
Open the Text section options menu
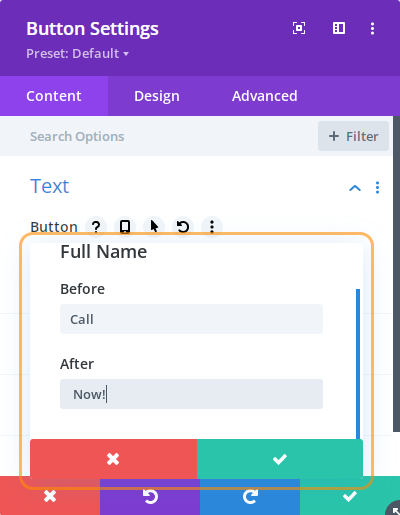(377, 188)
